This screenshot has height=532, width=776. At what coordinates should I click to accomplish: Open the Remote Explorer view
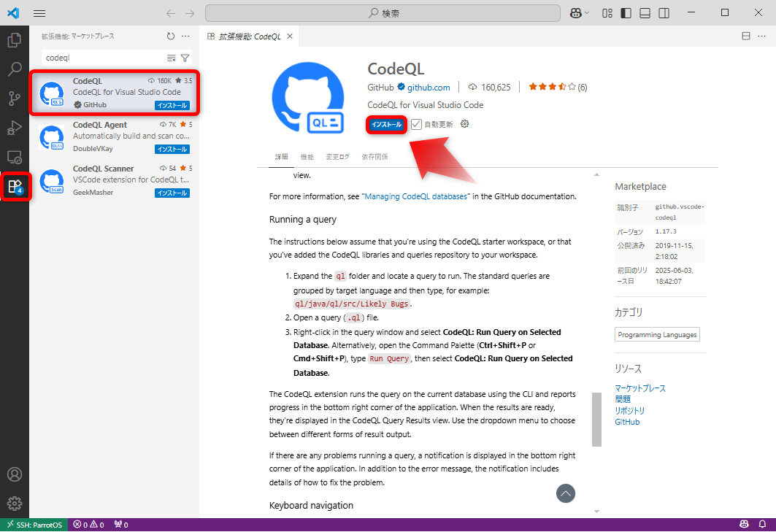click(15, 158)
